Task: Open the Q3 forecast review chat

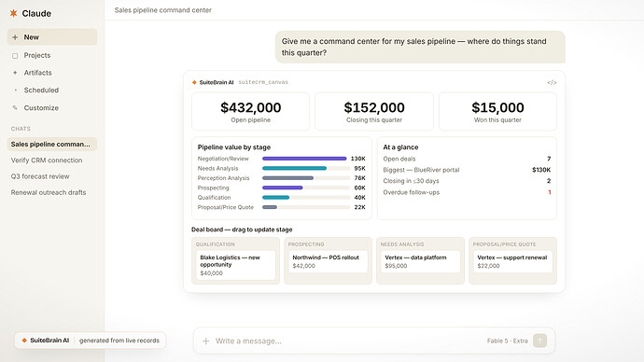Action: tap(52, 176)
